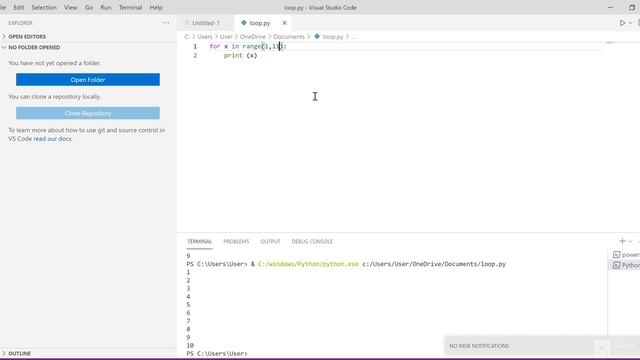Restore down the VS Code window
The image size is (640, 360).
631,7
